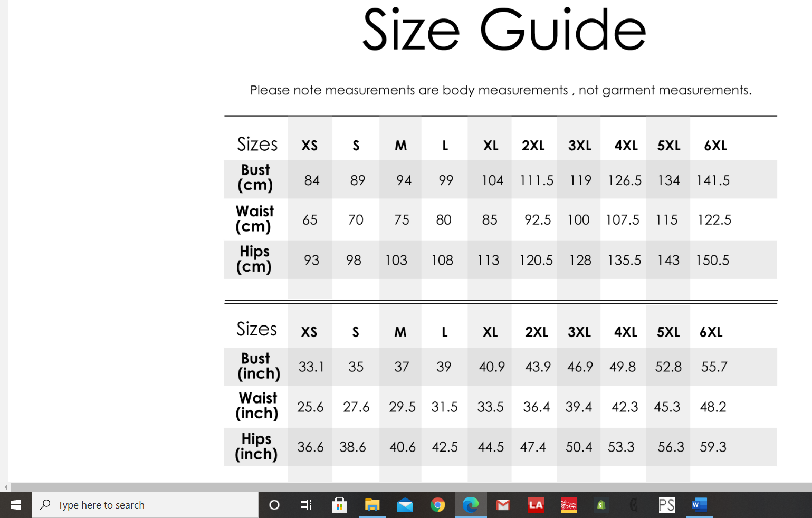Launch the Shopify taskbar shortcut
The width and height of the screenshot is (812, 518).
(601, 505)
